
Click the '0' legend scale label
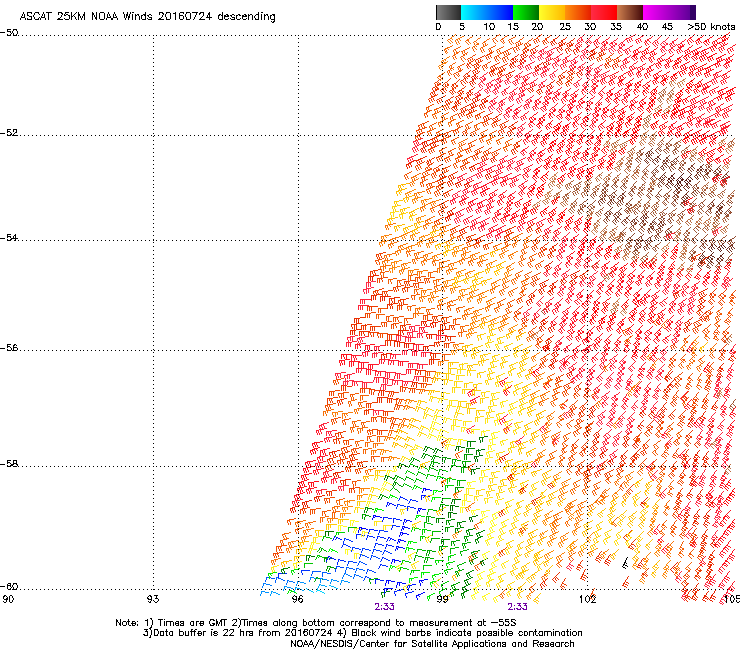438,27
